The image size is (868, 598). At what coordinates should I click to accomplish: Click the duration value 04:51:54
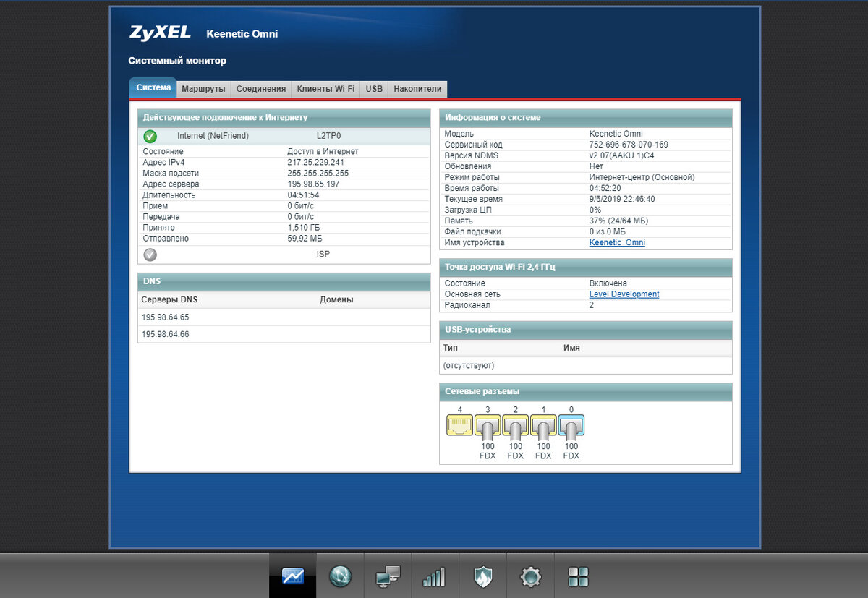click(x=303, y=195)
